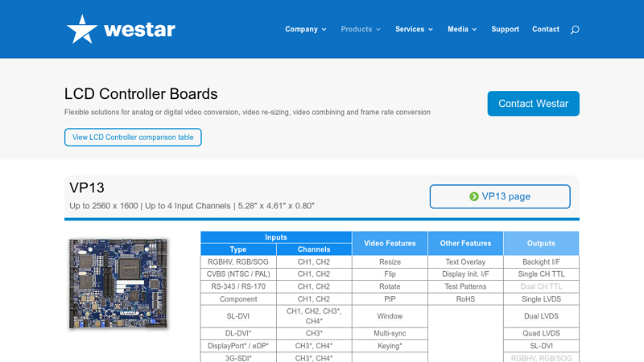
Task: Click the Keying* feature cell
Action: [390, 346]
